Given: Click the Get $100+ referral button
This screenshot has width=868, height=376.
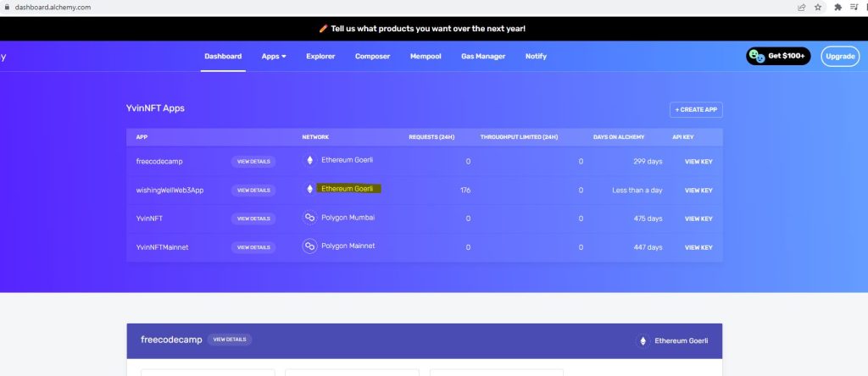Looking at the screenshot, I should [x=778, y=56].
